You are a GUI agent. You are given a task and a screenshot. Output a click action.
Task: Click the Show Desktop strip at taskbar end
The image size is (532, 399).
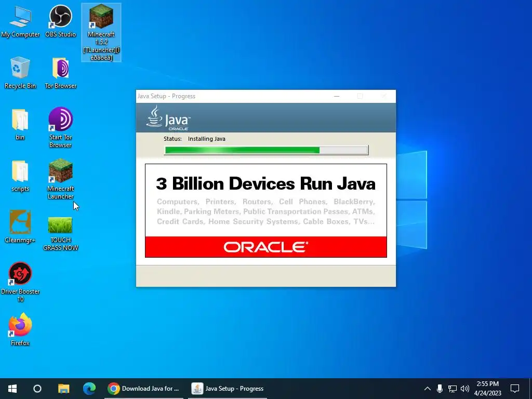click(530, 389)
